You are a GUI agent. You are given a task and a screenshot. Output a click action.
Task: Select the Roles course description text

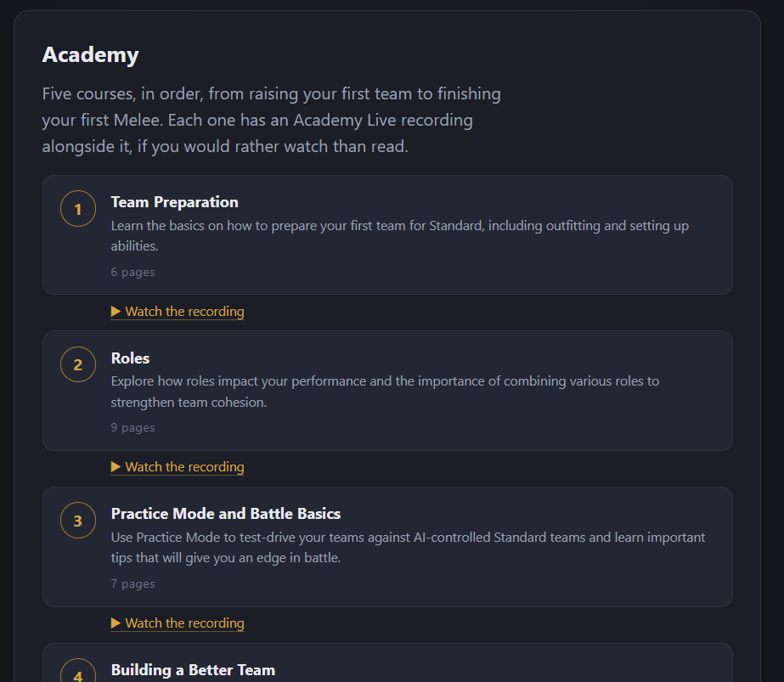click(385, 392)
